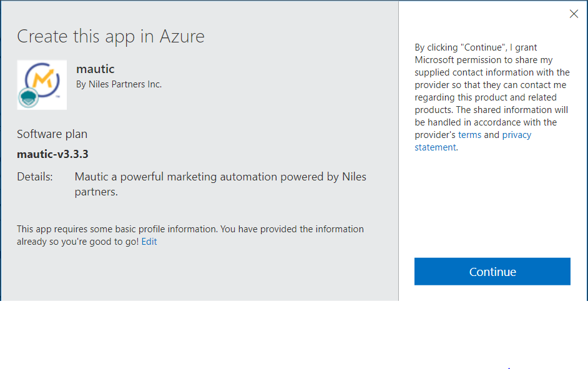This screenshot has width=588, height=369.
Task: Click the word "Continue" in consent text
Action: click(483, 47)
